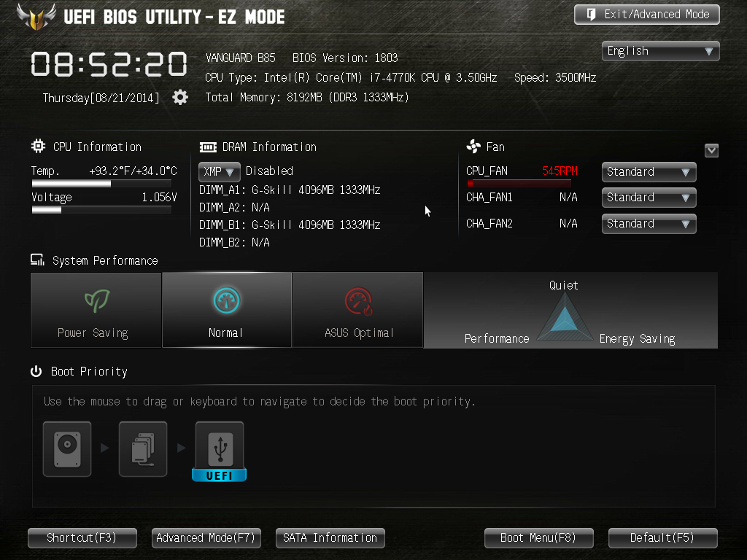Viewport: 747px width, 560px height.
Task: Click the Speed: 3500MHz text
Action: tap(555, 77)
